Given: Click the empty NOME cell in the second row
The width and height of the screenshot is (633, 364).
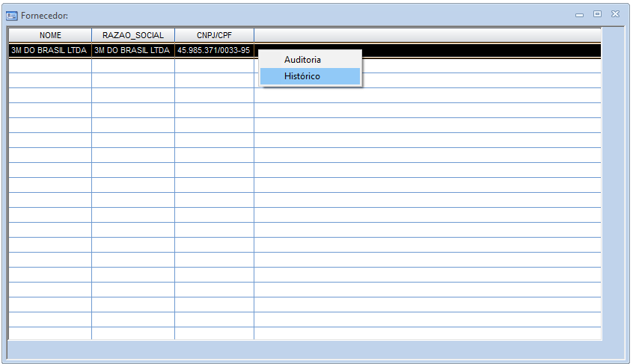Looking at the screenshot, I should click(49, 66).
